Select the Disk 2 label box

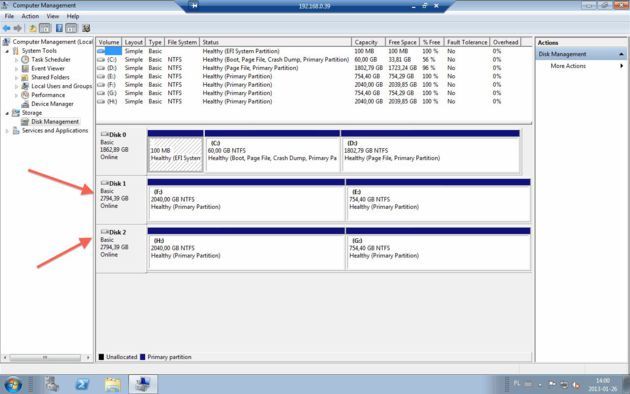click(x=121, y=249)
